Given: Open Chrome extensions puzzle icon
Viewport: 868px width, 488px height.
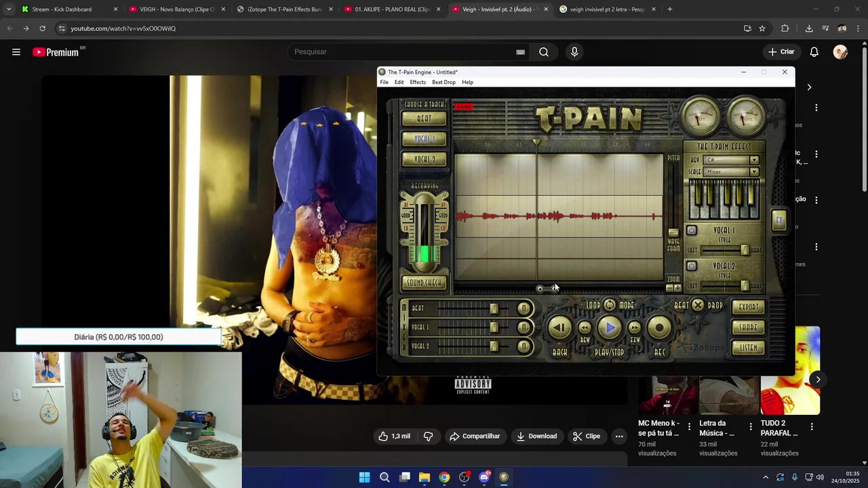Looking at the screenshot, I should (785, 28).
